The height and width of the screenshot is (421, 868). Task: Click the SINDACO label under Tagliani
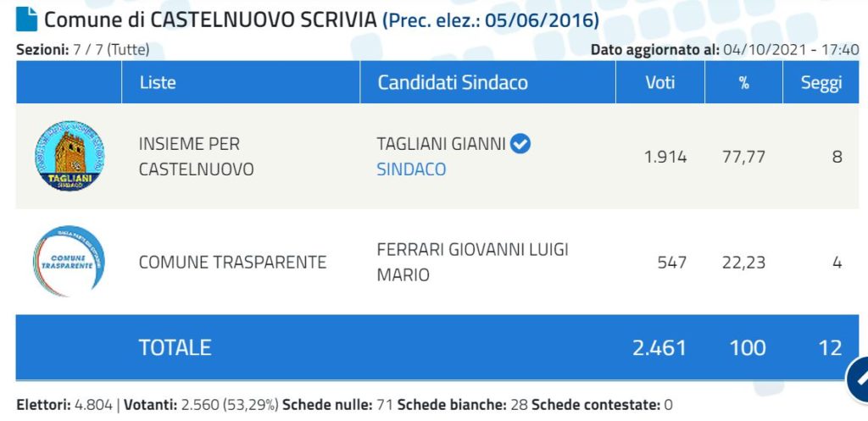tap(411, 169)
